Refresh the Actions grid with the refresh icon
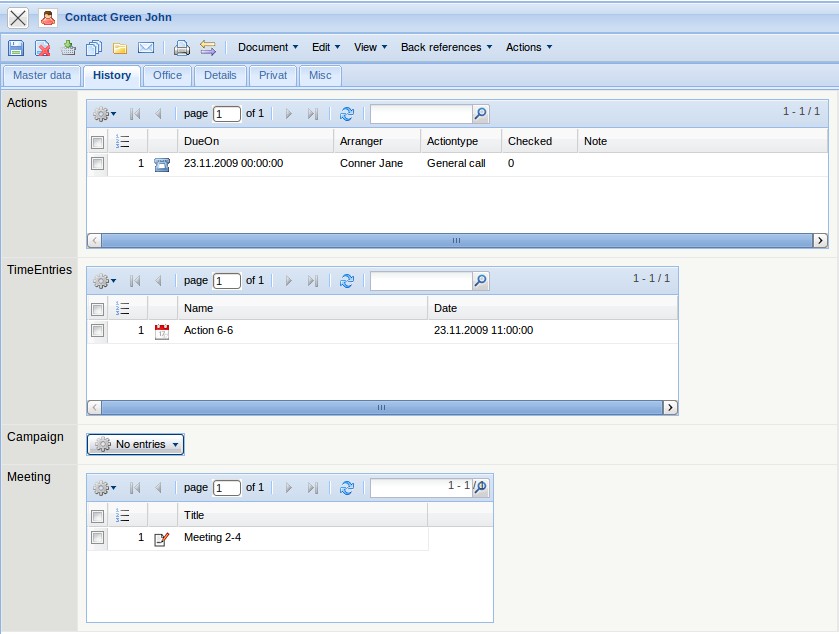Viewport: 839px width, 634px height. point(347,113)
